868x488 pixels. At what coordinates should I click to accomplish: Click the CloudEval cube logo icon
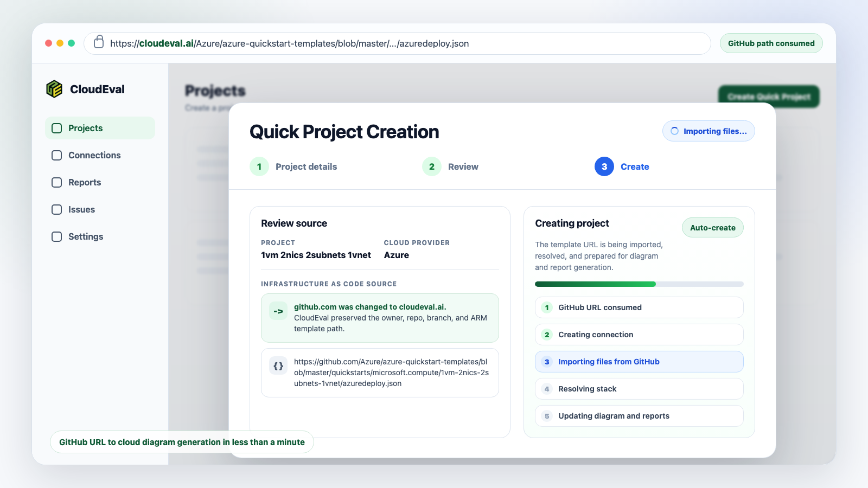[x=54, y=89]
